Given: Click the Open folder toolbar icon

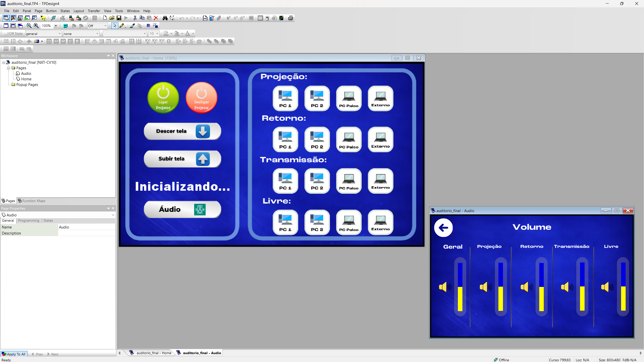Looking at the screenshot, I should pos(112,18).
